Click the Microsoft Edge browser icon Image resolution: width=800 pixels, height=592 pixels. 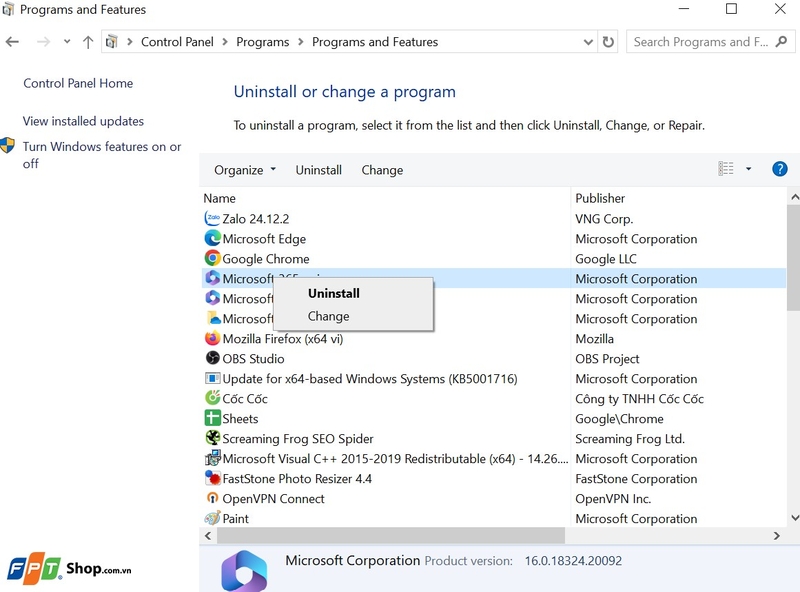tap(212, 238)
